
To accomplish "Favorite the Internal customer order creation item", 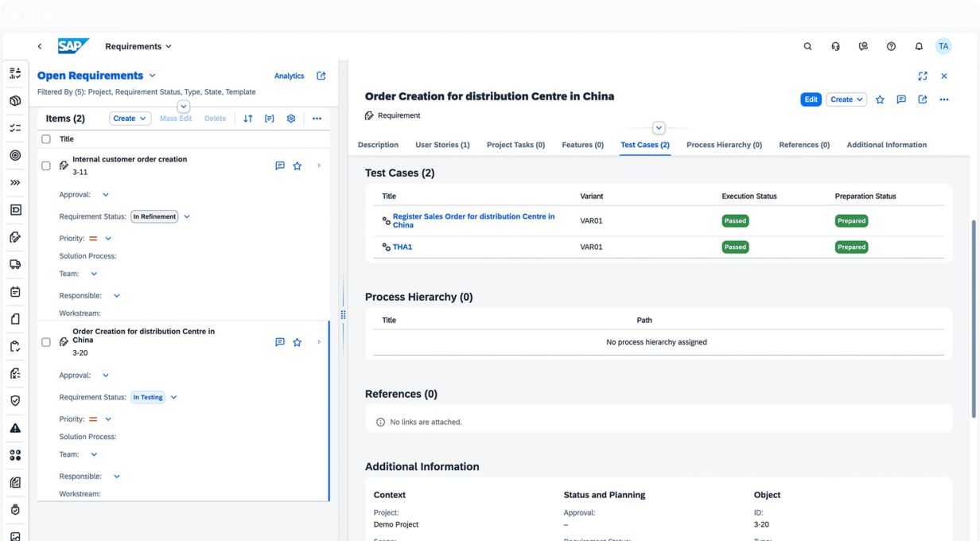I will click(x=297, y=165).
